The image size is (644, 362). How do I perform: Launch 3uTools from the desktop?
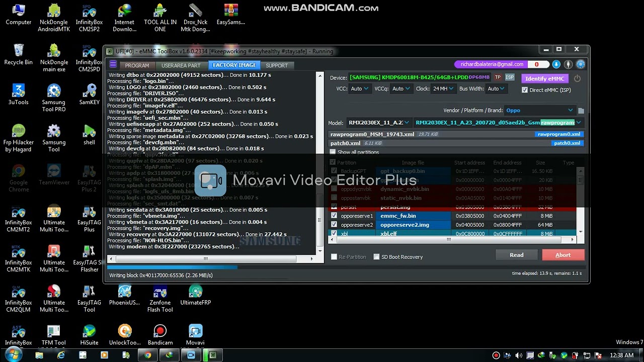coord(18,95)
